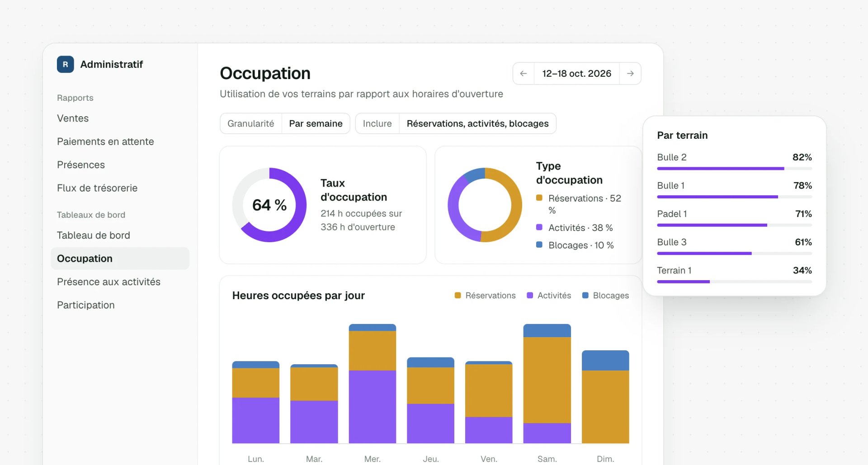Viewport: 868px width, 465px height.
Task: Open Paiements en attente report
Action: coord(105,141)
